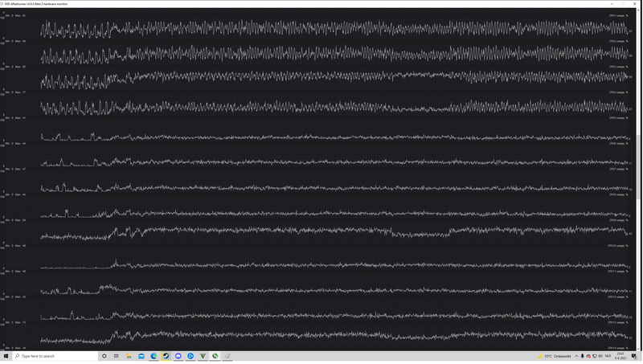Open the Windows Start menu
Image resolution: width=643 pixels, height=364 pixels.
click(x=6, y=356)
